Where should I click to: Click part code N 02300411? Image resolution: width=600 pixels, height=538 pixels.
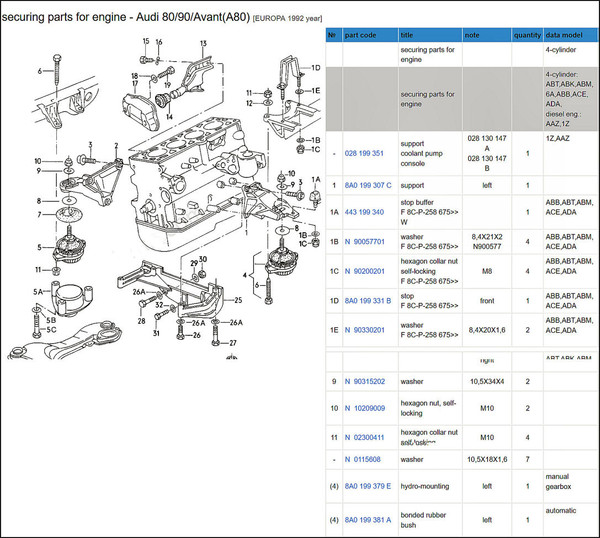click(x=368, y=436)
